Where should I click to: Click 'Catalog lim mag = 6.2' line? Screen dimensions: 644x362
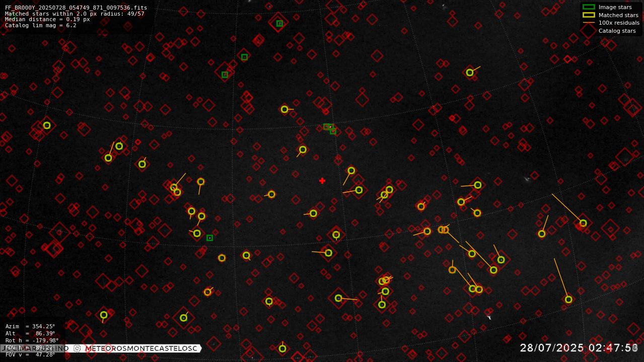pos(41,25)
